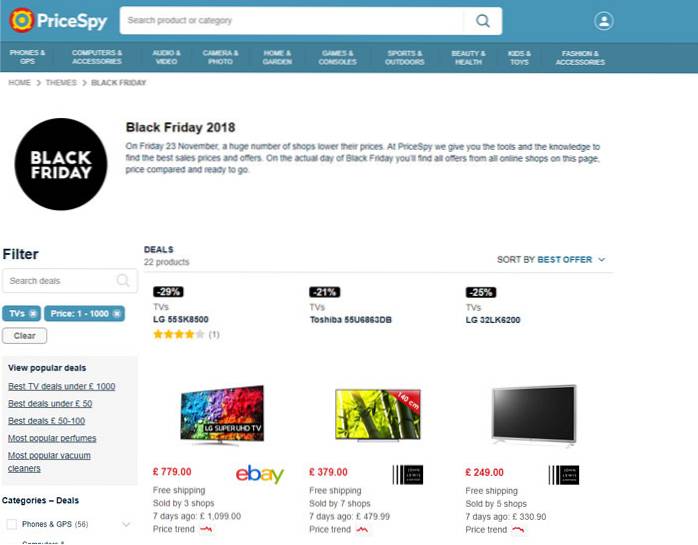Click the eBay shop logo
This screenshot has width=698, height=545.
pyautogui.click(x=260, y=474)
